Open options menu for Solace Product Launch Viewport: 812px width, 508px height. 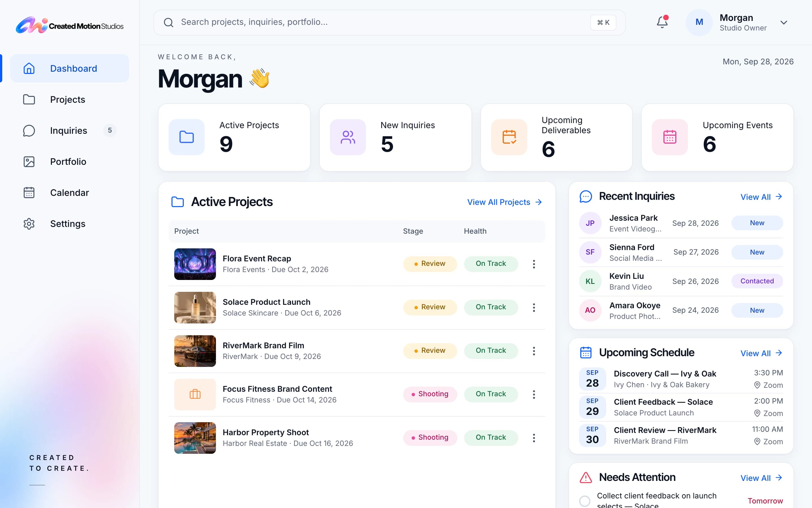coord(534,307)
